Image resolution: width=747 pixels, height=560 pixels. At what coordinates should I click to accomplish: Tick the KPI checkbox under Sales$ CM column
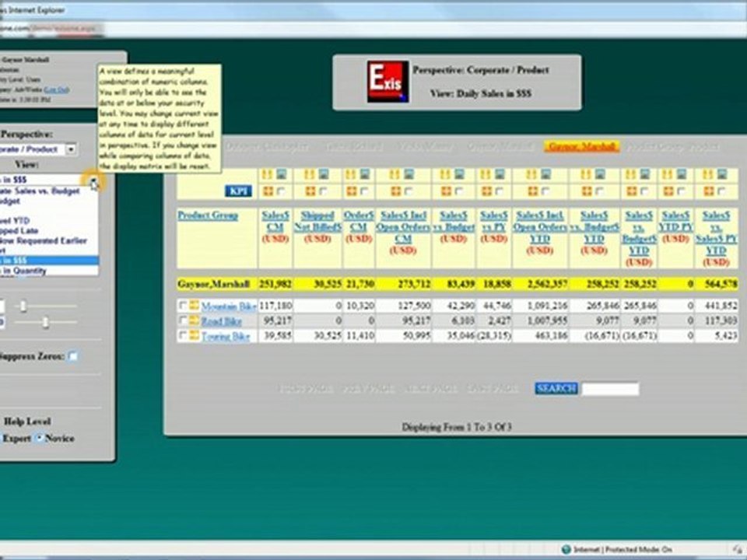click(x=281, y=191)
